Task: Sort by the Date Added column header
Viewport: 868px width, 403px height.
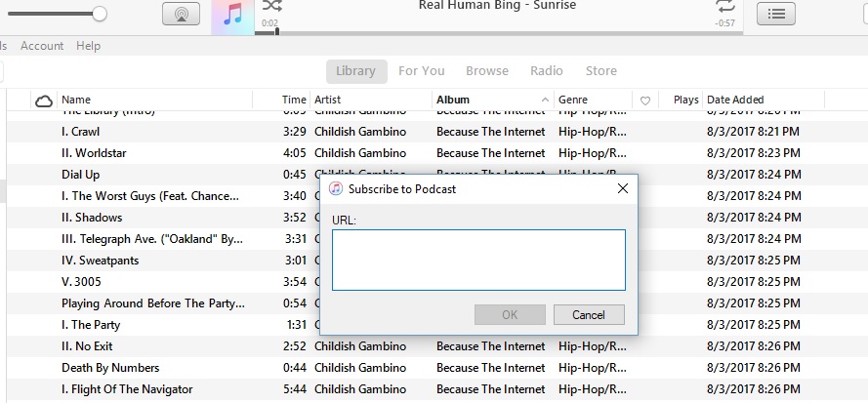Action: pyautogui.click(x=735, y=100)
